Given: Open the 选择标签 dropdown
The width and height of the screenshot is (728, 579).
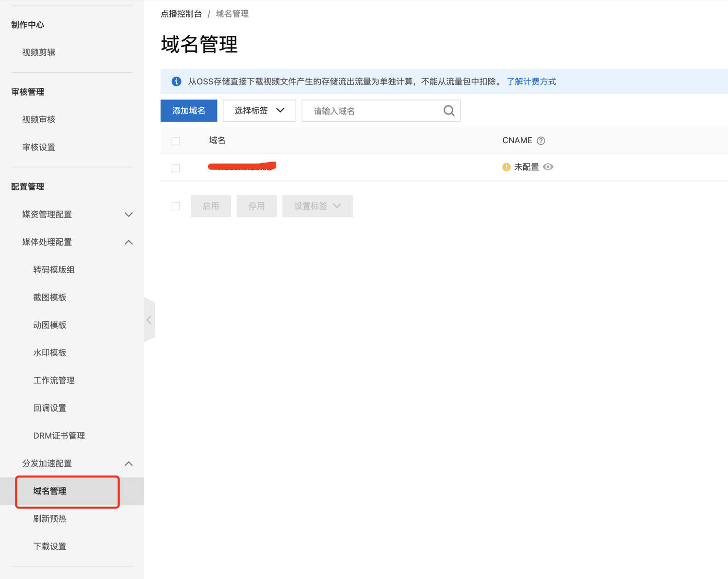Looking at the screenshot, I should tap(259, 111).
